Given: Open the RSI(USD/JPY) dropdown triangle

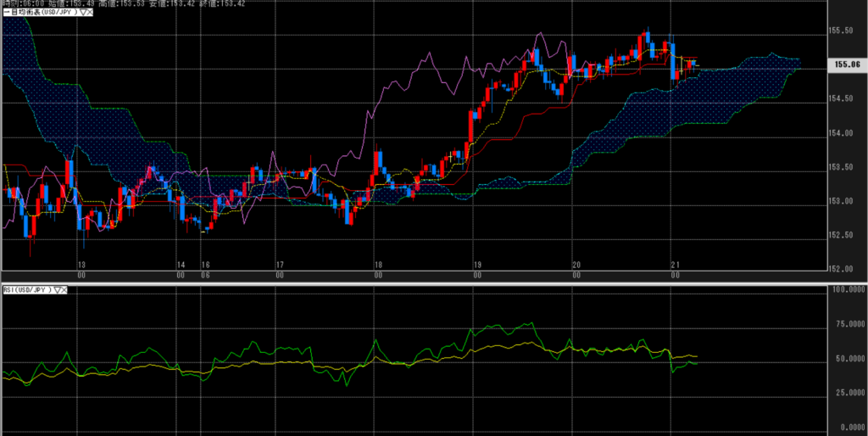Looking at the screenshot, I should click(x=58, y=290).
